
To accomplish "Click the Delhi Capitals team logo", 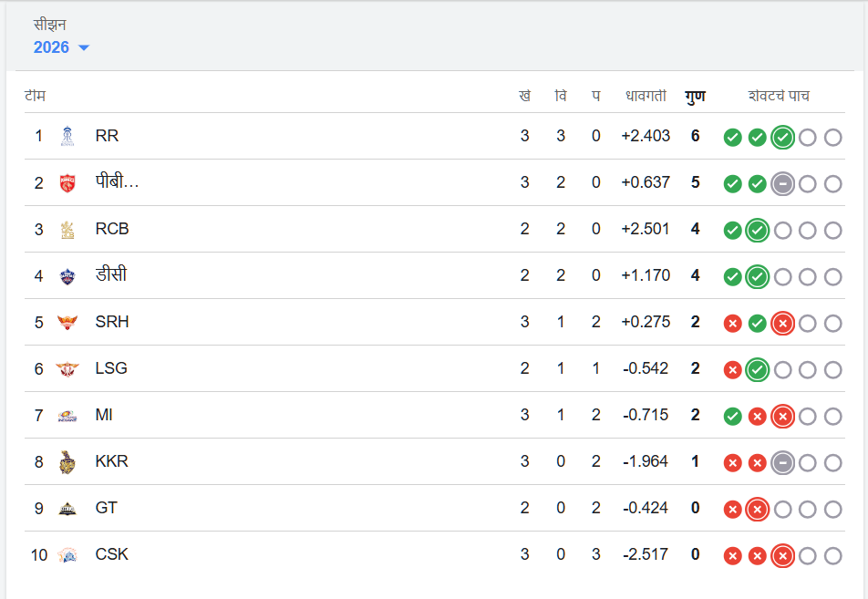I will 67,276.
